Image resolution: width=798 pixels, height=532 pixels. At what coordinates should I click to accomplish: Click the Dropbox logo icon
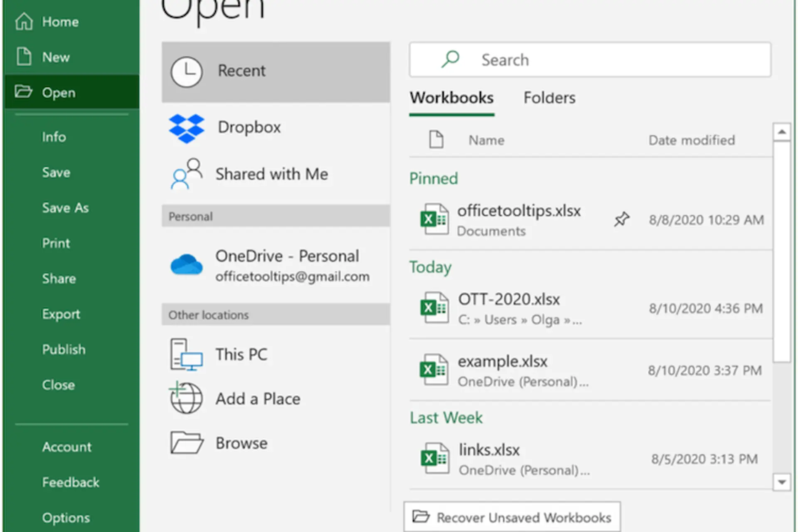pos(187,128)
